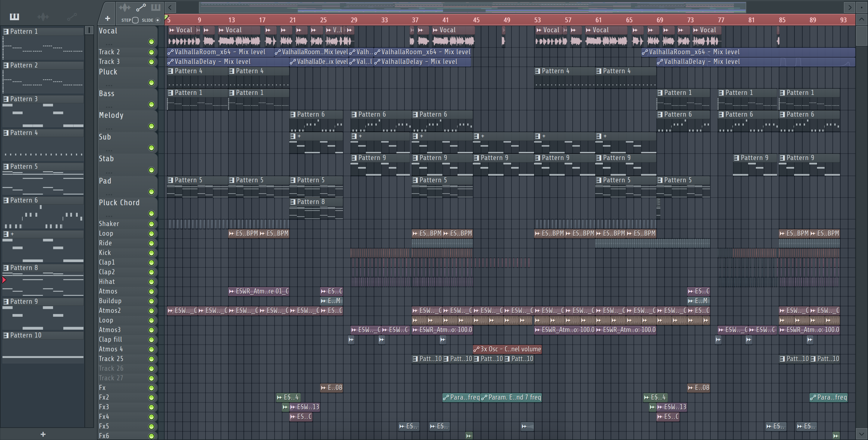Screen dimensions: 868x440
Task: Select the Param. E..nd 7 freq clip
Action: (511, 398)
